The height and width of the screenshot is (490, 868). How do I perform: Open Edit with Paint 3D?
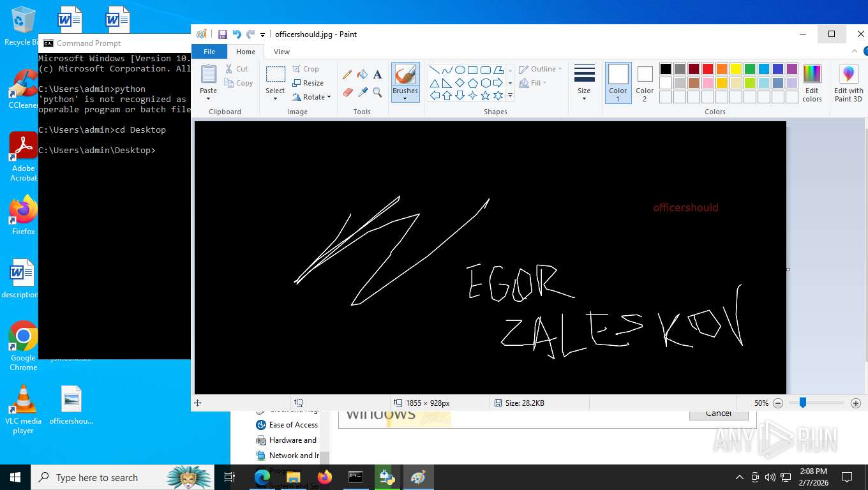point(848,84)
